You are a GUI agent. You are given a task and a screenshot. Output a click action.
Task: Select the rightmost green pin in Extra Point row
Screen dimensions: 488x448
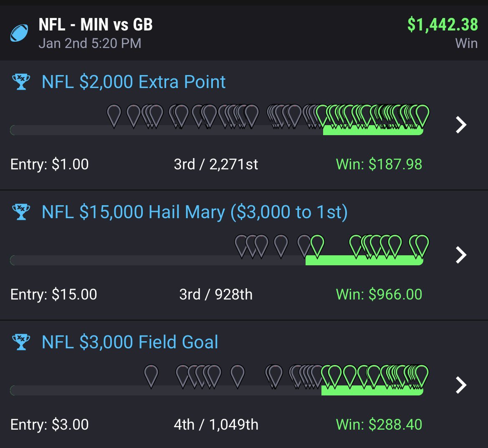coord(422,116)
